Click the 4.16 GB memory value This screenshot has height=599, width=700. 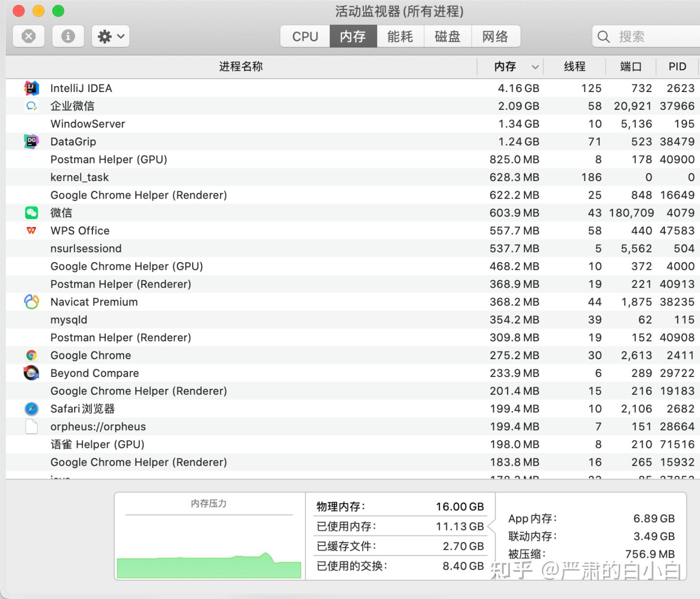click(518, 88)
